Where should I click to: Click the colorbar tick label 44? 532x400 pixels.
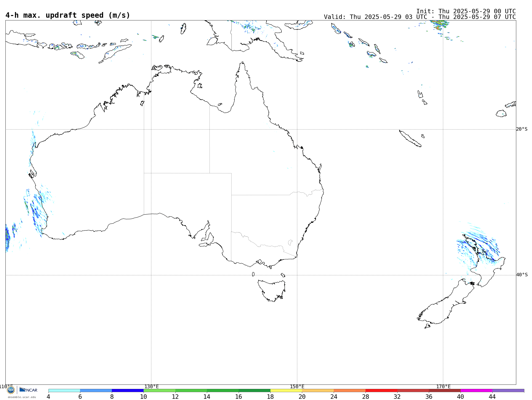click(492, 397)
